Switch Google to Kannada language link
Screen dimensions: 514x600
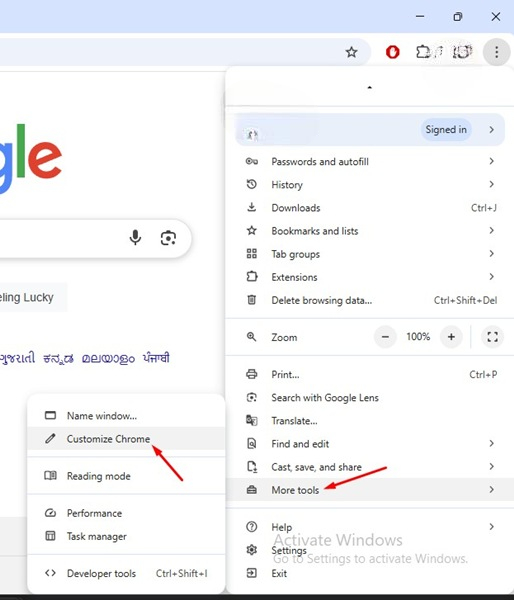pyautogui.click(x=58, y=358)
